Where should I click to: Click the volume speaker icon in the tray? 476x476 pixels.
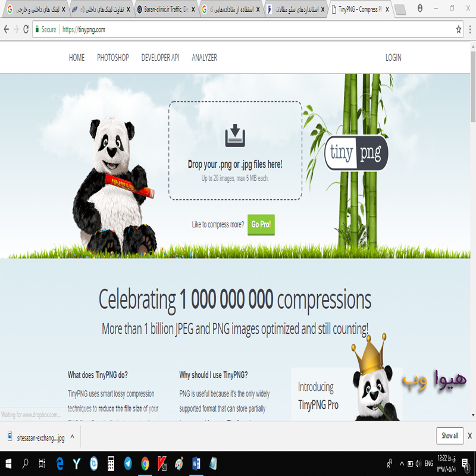coord(418,464)
